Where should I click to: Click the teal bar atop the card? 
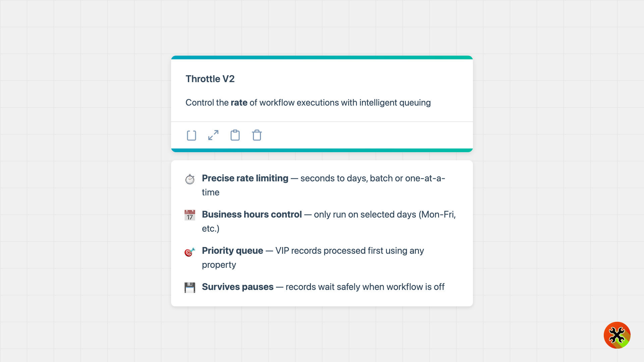coord(322,58)
